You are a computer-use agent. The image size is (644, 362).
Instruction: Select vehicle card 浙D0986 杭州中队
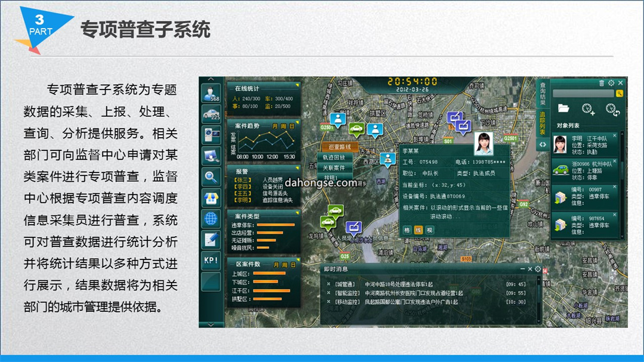[584, 171]
